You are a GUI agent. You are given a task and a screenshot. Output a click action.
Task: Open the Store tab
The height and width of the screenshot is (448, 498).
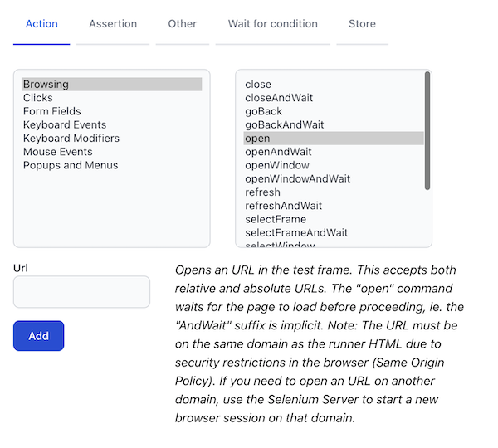[362, 24]
